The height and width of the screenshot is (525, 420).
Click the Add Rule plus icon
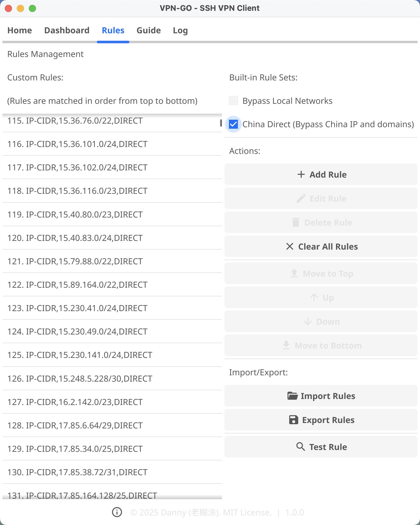point(301,174)
